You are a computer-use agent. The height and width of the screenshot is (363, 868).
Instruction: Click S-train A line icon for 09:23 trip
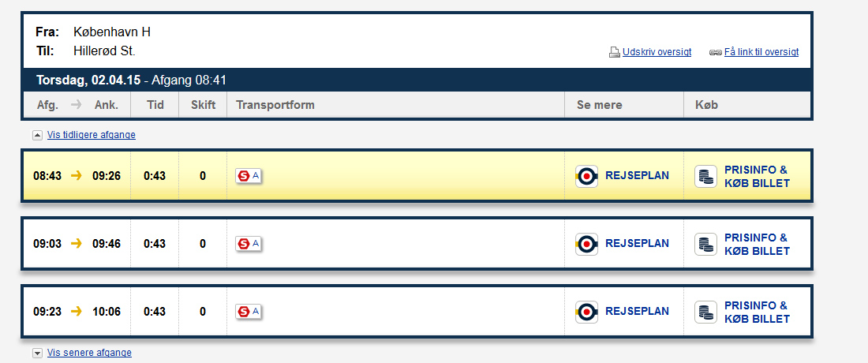click(249, 312)
